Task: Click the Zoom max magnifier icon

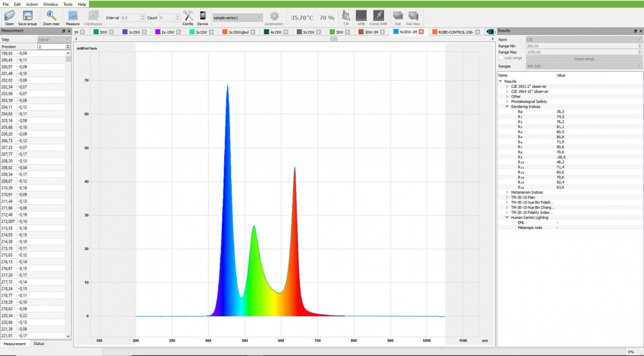Action: [x=51, y=16]
